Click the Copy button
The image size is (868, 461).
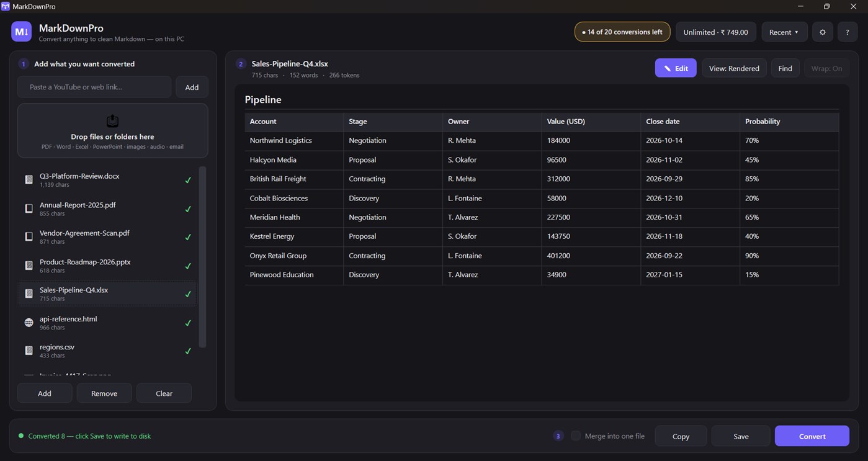click(681, 436)
